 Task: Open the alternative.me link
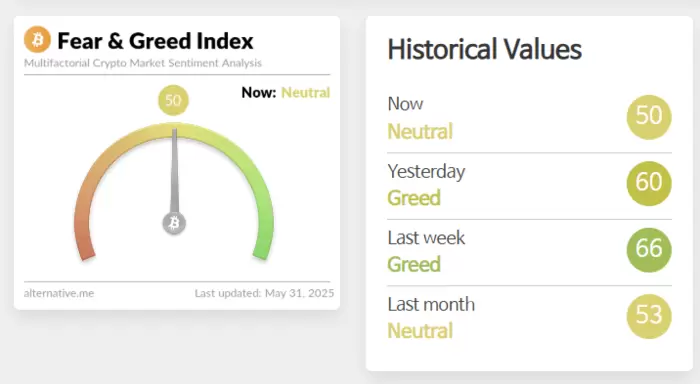click(59, 293)
